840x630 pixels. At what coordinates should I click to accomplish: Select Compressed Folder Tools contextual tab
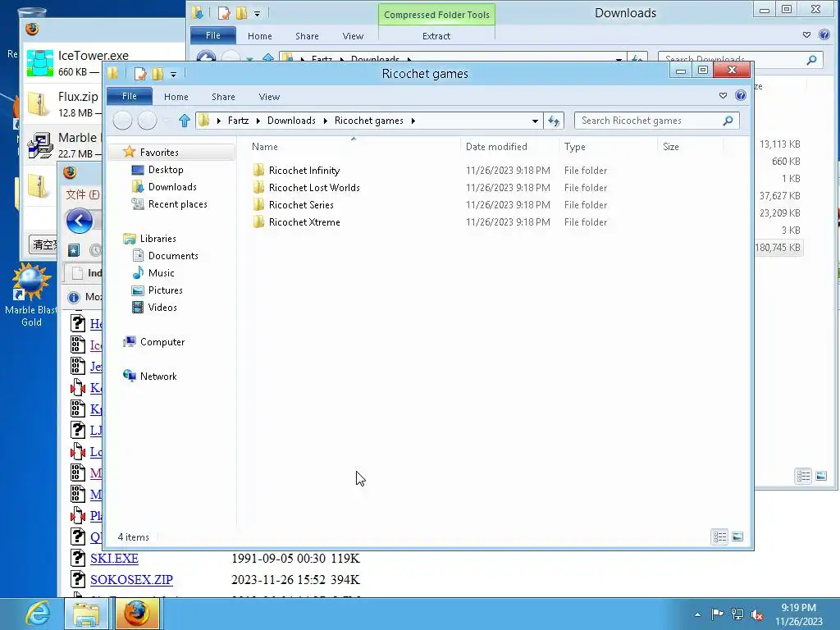coord(436,15)
